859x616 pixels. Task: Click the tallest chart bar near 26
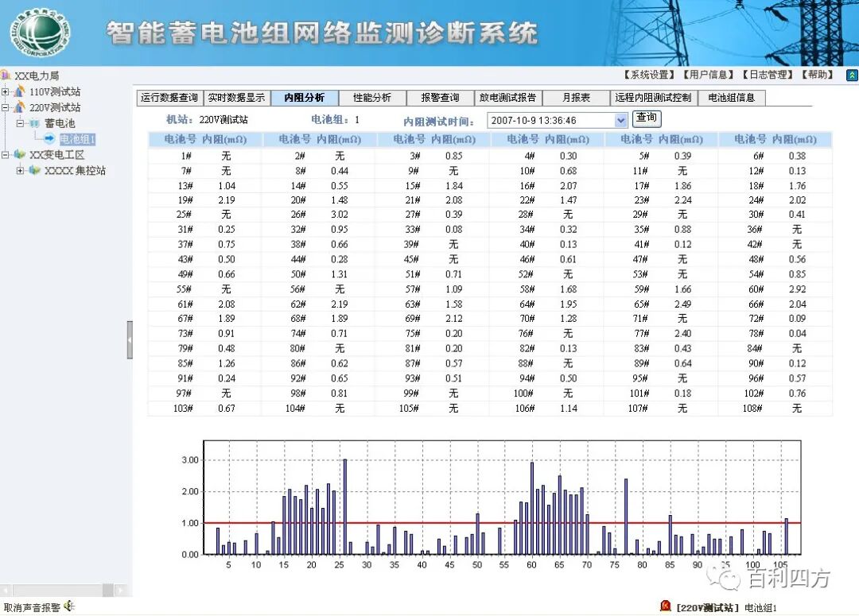[344, 506]
